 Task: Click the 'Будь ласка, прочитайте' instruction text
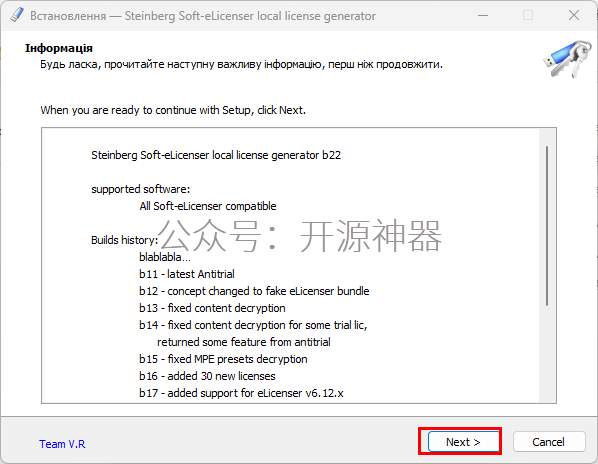pyautogui.click(x=241, y=64)
